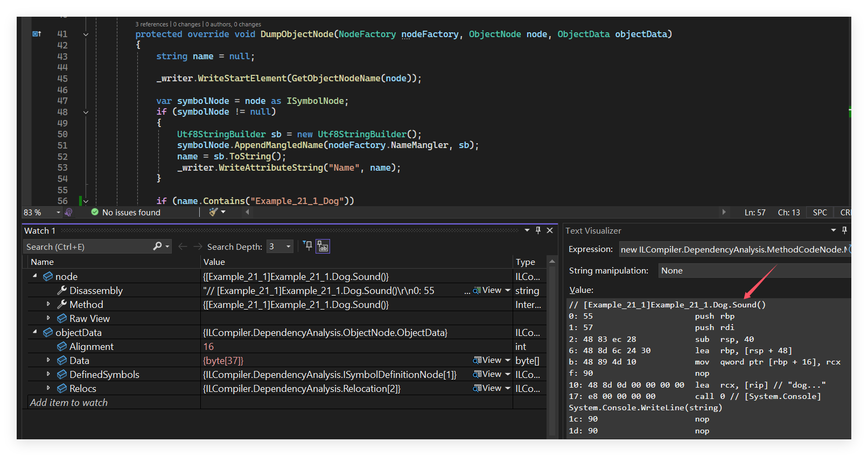
Task: Pin the Watch 1 window
Action: coord(538,230)
